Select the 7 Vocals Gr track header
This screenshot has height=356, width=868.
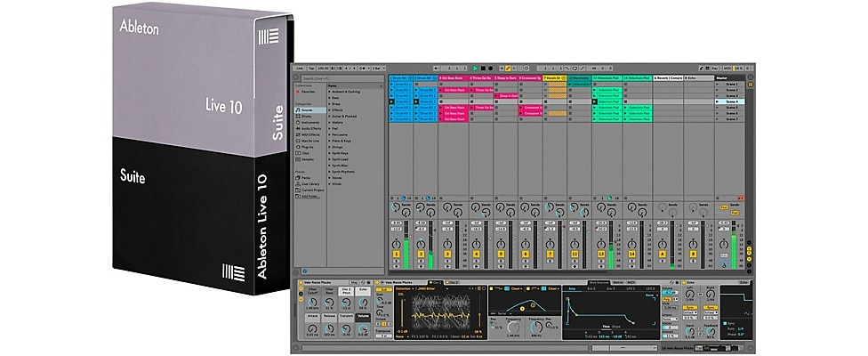(x=555, y=78)
